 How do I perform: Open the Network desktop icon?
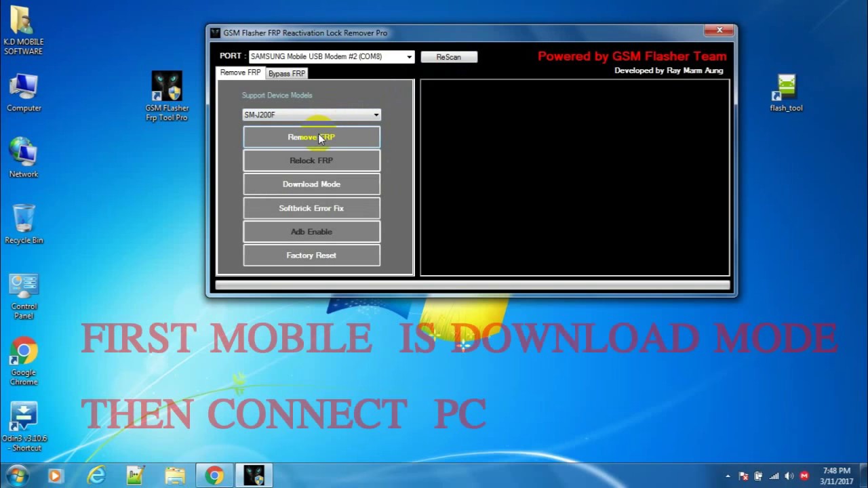click(24, 157)
